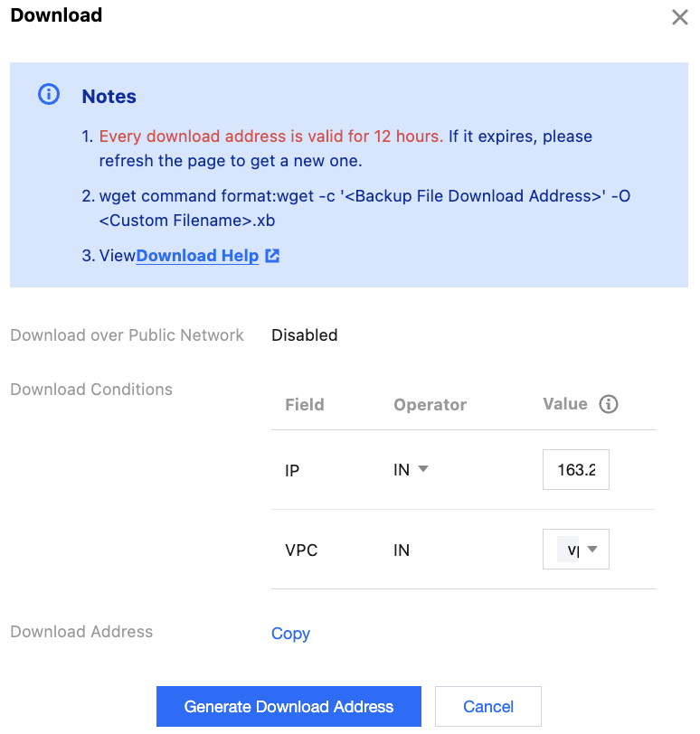700x734 pixels.
Task: Click the Disabled public network status text
Action: click(x=305, y=335)
